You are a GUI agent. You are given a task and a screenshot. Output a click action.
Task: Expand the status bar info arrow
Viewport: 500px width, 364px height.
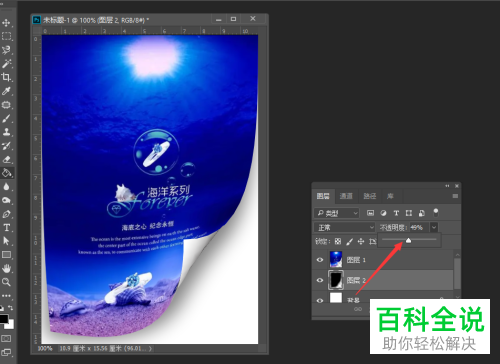150,348
